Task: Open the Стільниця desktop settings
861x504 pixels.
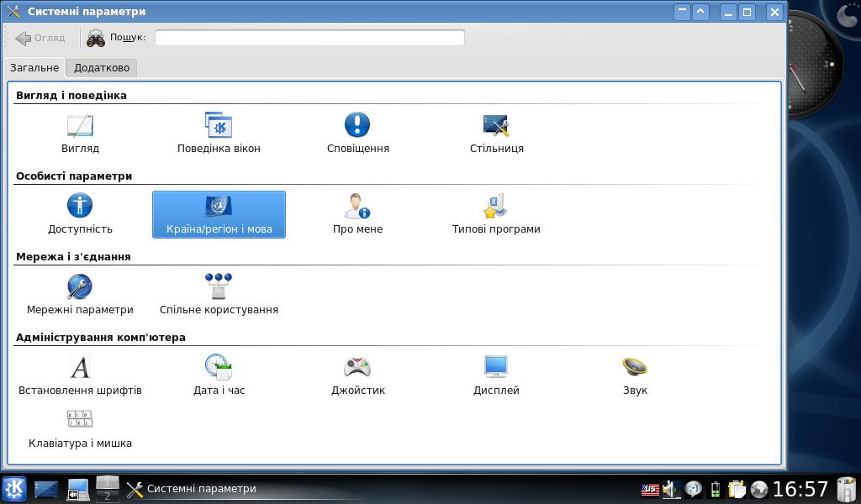Action: (x=496, y=134)
